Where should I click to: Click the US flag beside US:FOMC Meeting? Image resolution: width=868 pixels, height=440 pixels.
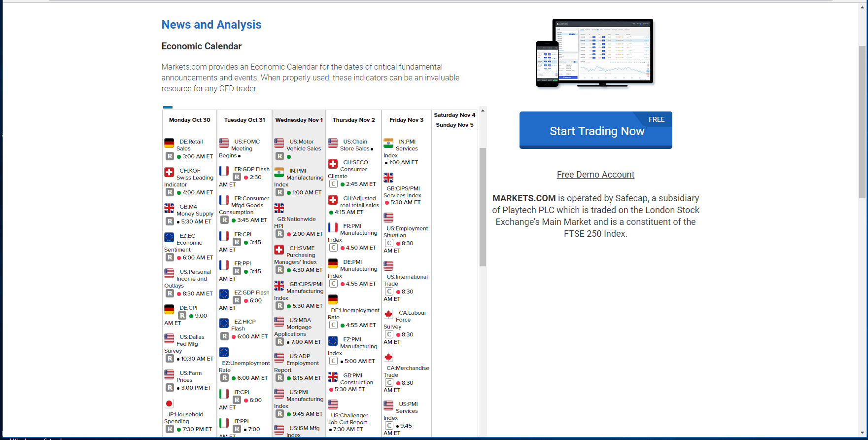pyautogui.click(x=224, y=143)
